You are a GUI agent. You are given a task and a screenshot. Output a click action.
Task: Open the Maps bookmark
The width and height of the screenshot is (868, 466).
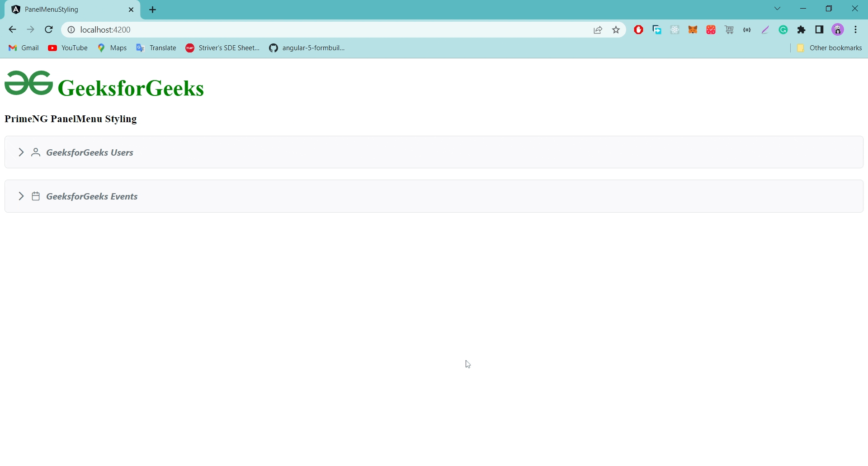[112, 48]
